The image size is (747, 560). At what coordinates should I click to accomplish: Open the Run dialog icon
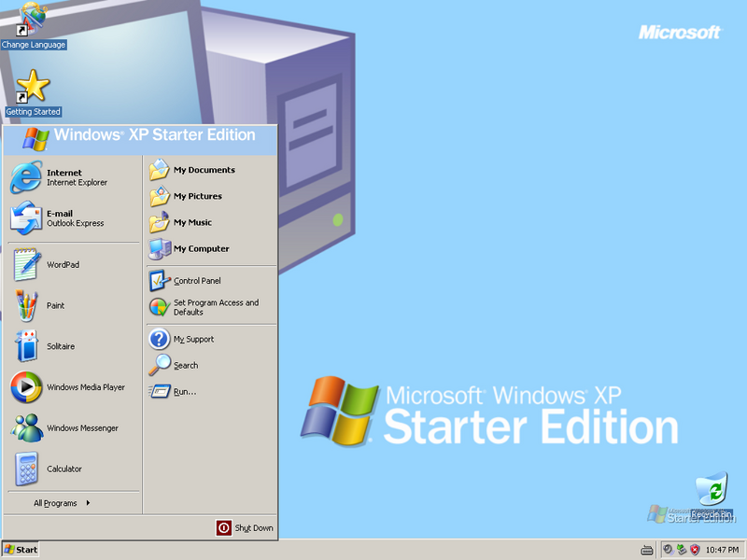coord(160,391)
